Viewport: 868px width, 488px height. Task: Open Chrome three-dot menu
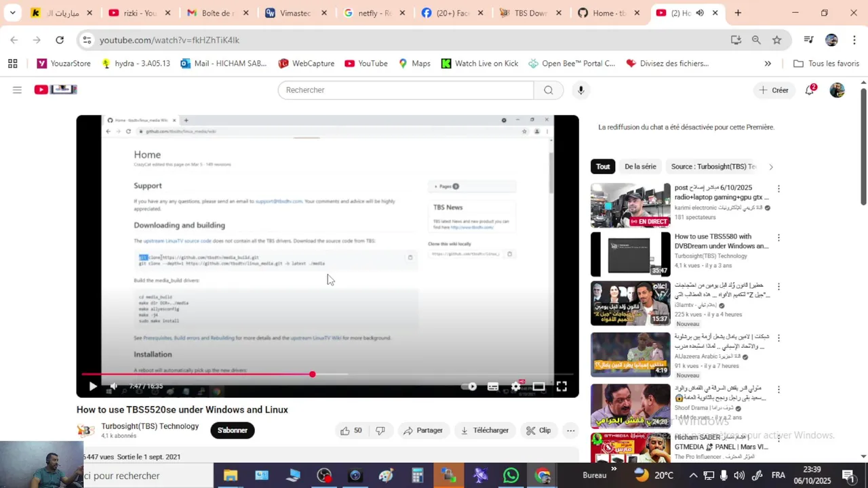pyautogui.click(x=854, y=40)
